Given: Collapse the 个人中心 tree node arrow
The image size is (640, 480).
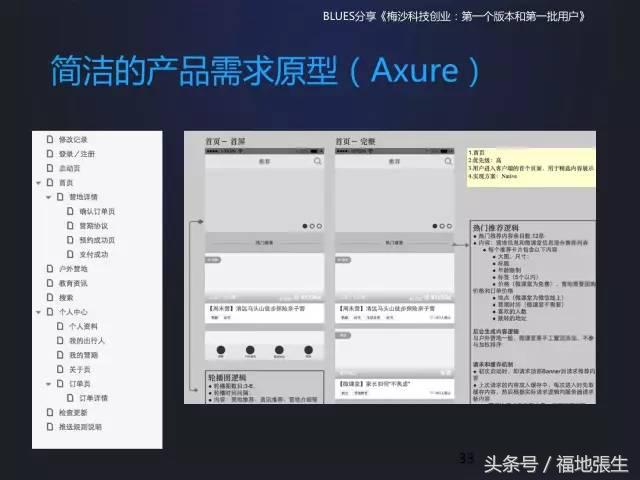Looking at the screenshot, I should pos(38,312).
